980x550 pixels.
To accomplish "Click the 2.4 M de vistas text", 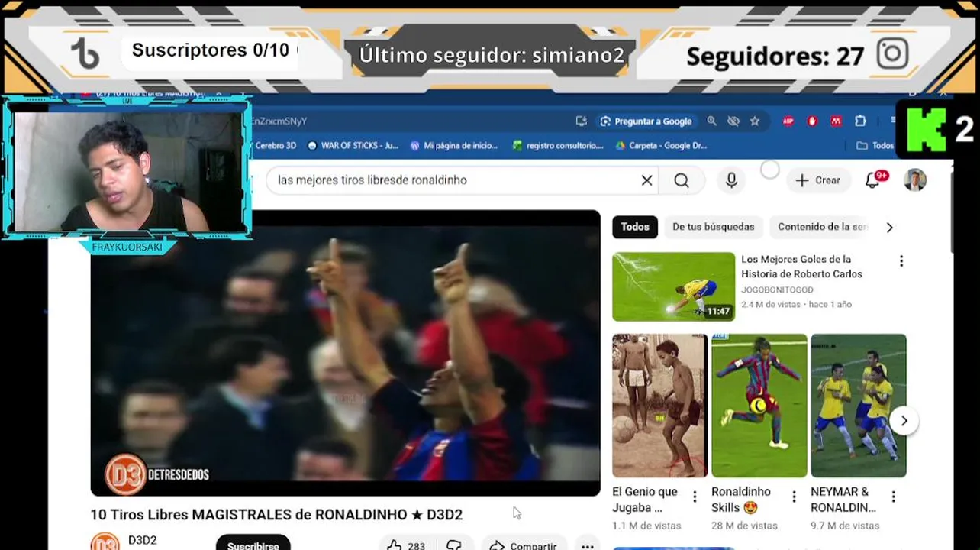I will click(x=771, y=304).
